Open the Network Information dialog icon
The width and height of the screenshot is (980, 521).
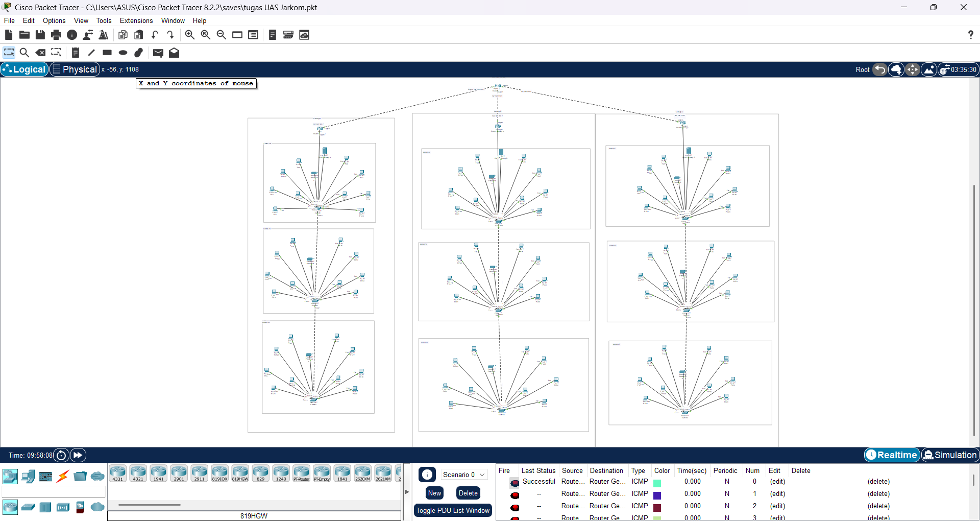coord(71,35)
